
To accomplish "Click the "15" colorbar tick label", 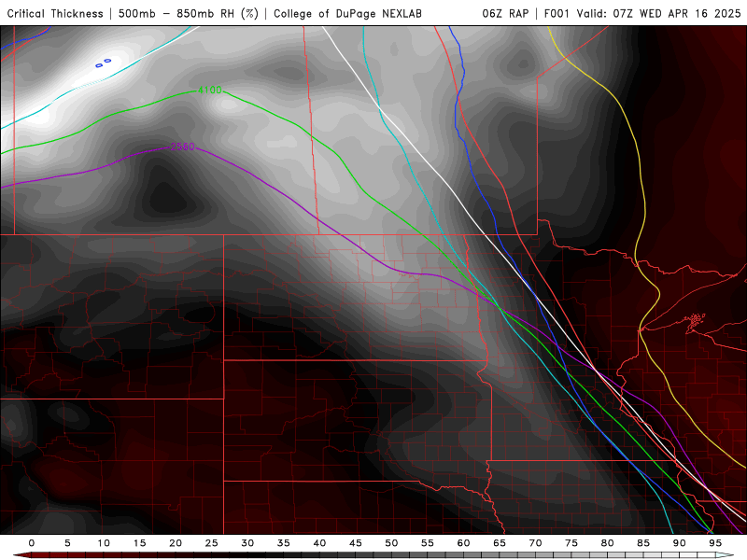I will coord(139,543).
